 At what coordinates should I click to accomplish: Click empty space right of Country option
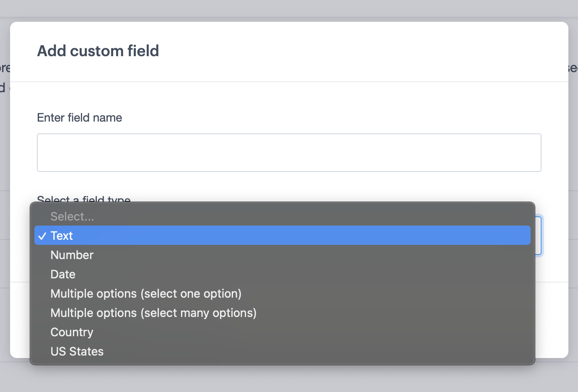[x=335, y=332]
